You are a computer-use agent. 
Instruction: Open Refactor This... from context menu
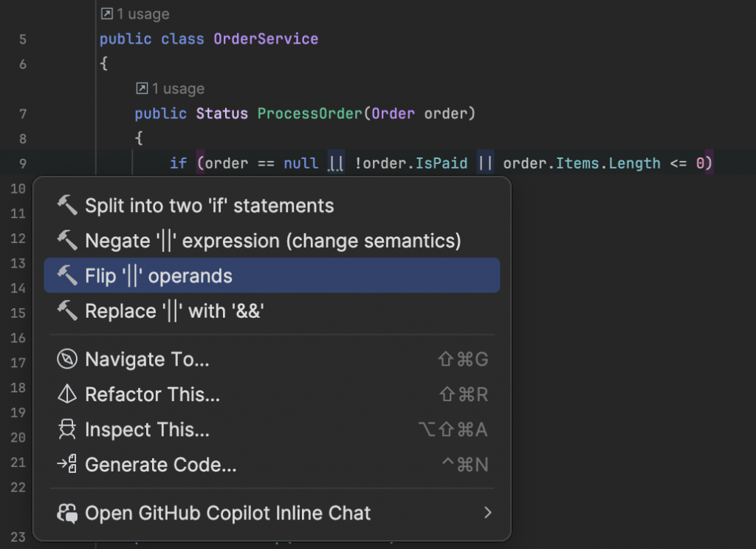coord(152,395)
